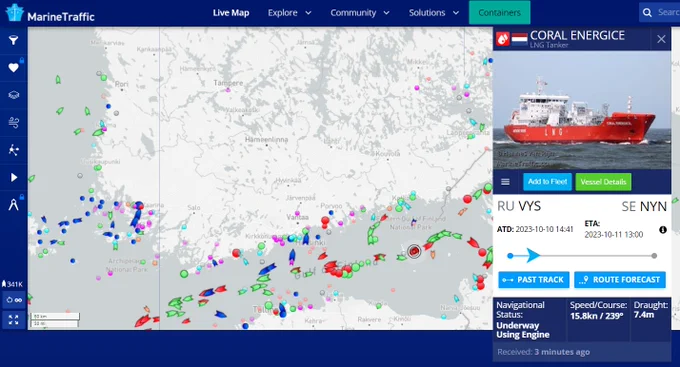The image size is (680, 367).
Task: Click the Kouvola town label
Action: (x=387, y=154)
